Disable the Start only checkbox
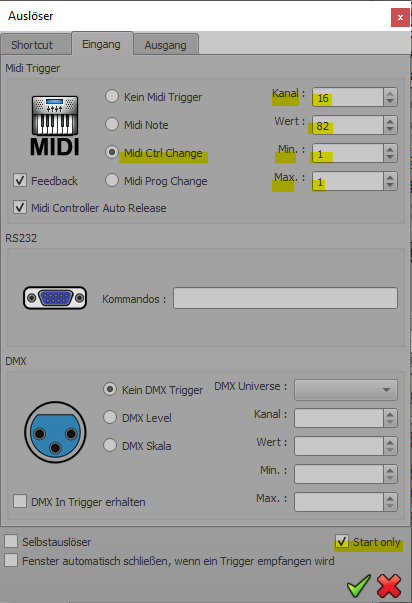 coord(342,541)
